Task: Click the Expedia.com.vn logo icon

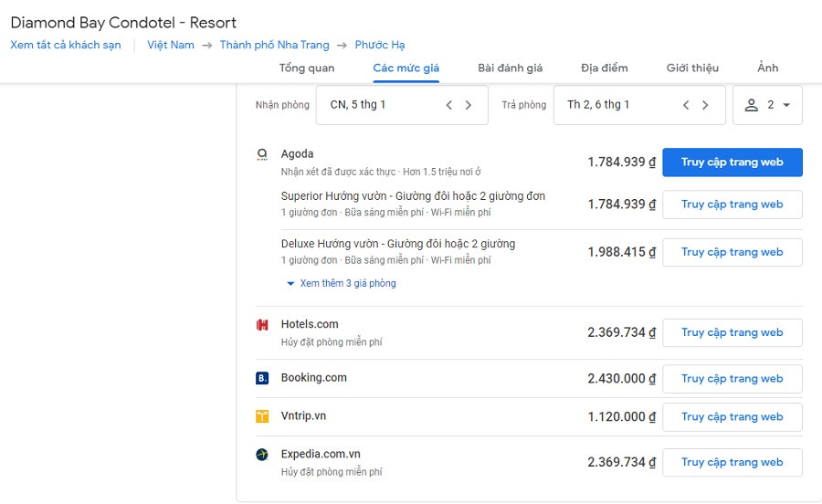Action: pyautogui.click(x=262, y=455)
